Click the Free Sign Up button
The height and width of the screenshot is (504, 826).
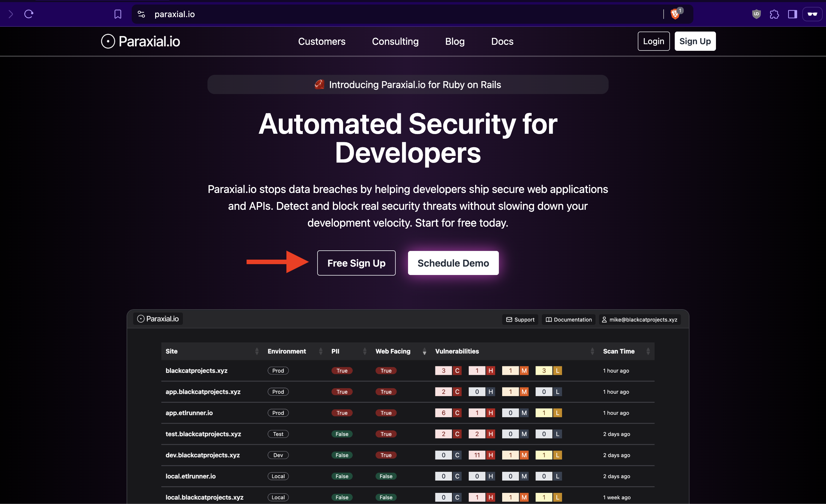tap(356, 263)
